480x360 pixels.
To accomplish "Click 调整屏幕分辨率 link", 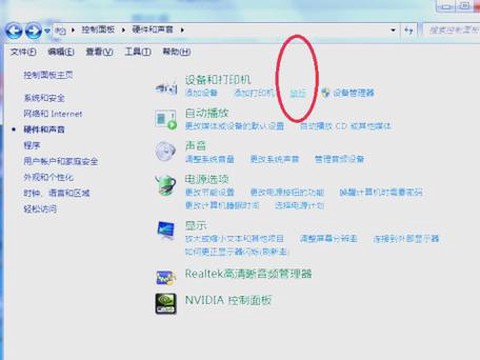I will (x=328, y=239).
